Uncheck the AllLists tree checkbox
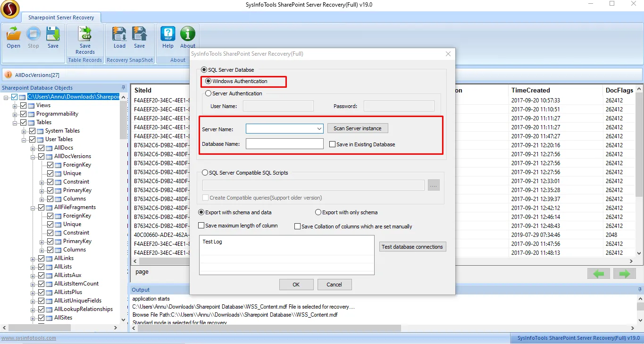The width and height of the screenshot is (644, 344). 41,267
